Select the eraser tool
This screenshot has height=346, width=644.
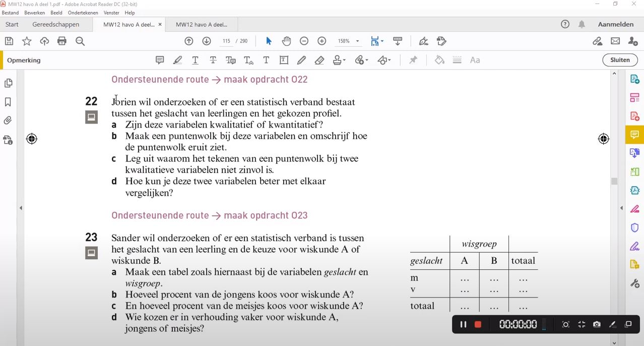click(x=319, y=60)
